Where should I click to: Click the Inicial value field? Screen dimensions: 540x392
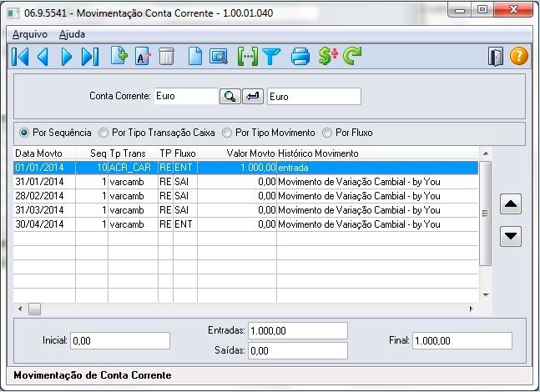120,341
